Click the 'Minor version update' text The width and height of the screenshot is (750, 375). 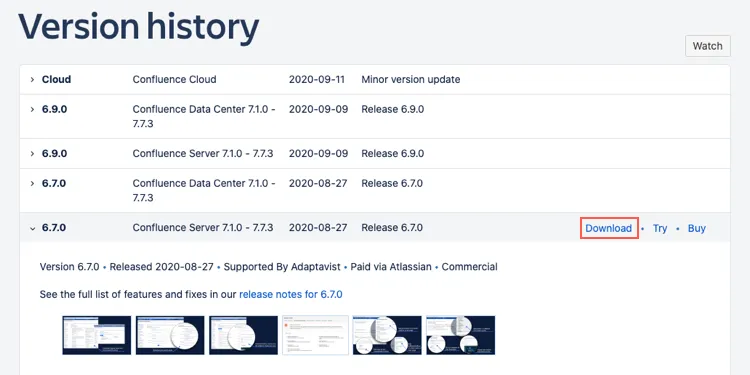(410, 79)
